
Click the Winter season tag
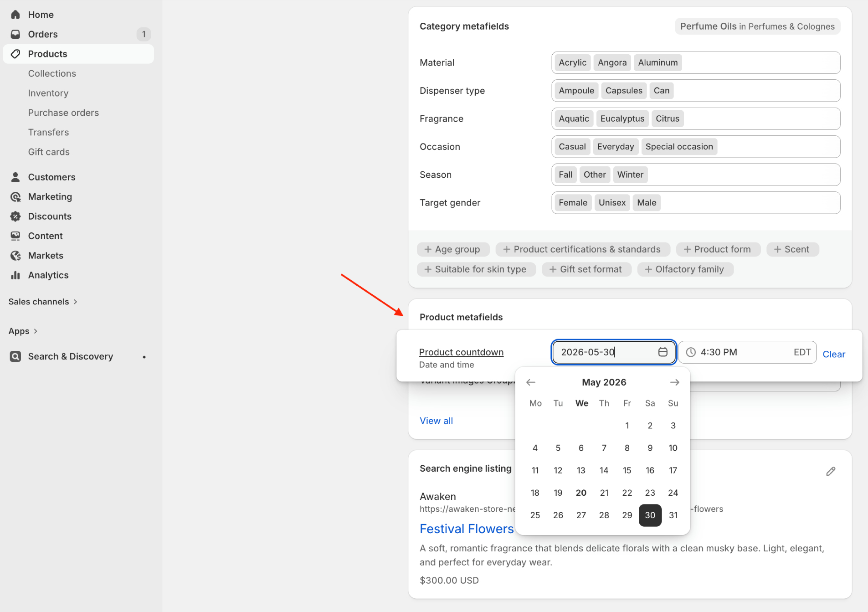[630, 175]
